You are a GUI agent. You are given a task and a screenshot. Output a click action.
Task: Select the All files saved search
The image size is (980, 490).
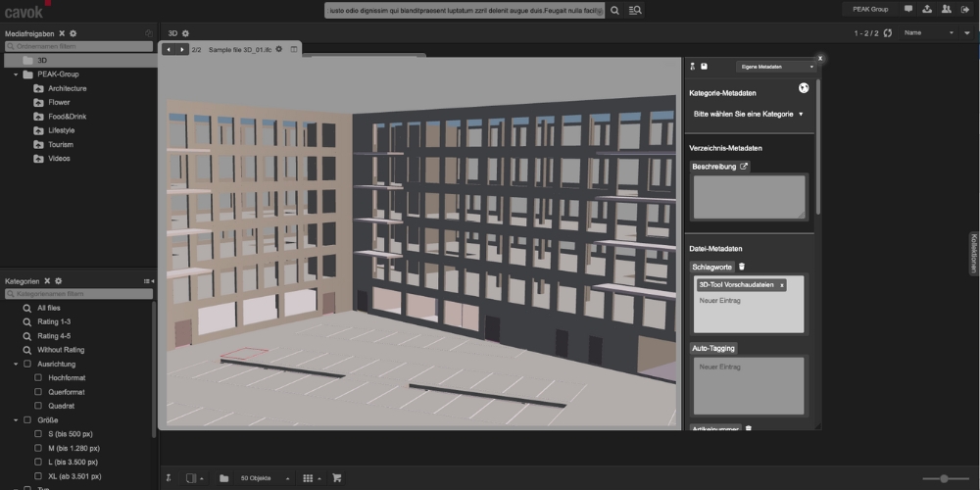pos(49,308)
